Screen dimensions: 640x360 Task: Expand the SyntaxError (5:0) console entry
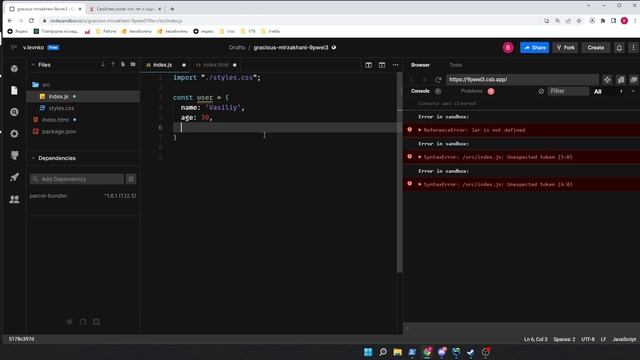[420, 157]
